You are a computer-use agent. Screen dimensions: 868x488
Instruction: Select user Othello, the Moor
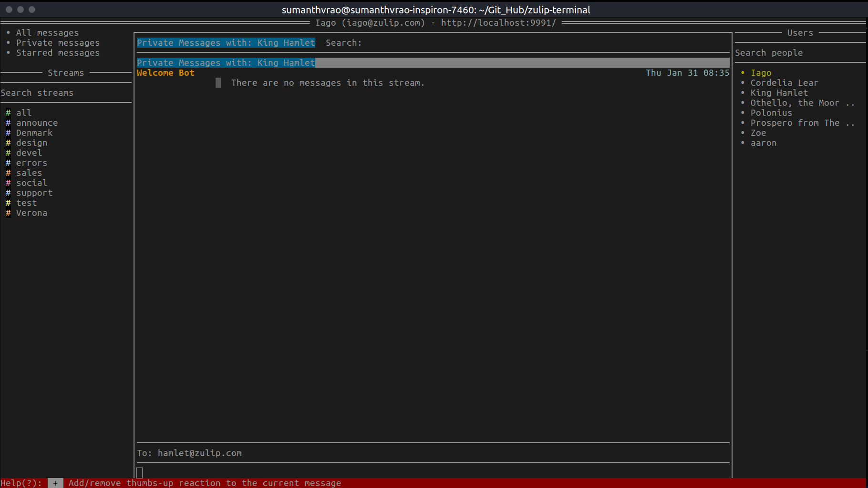tap(803, 103)
